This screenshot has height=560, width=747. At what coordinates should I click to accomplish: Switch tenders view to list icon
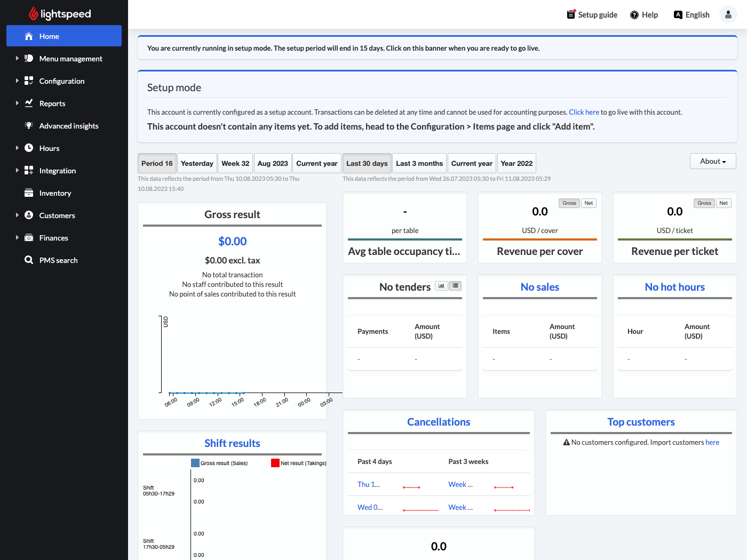pos(455,286)
